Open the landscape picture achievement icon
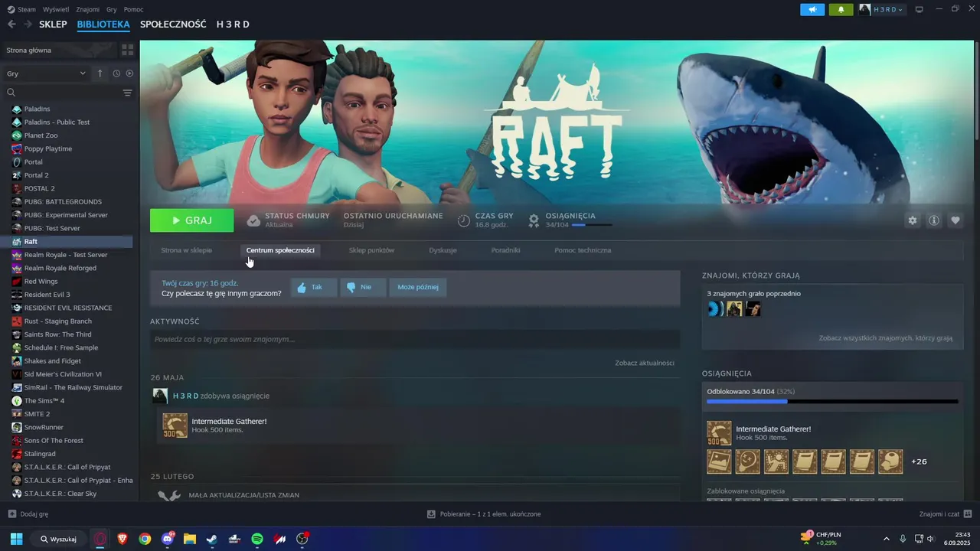 click(x=719, y=461)
